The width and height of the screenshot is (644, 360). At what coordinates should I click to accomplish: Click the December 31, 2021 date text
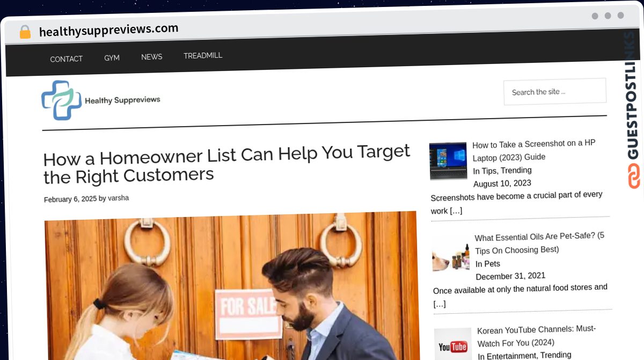(510, 276)
